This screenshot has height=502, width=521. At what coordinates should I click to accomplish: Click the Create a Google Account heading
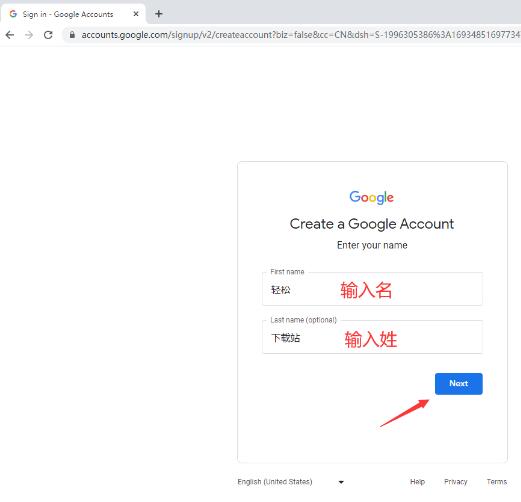tap(372, 224)
